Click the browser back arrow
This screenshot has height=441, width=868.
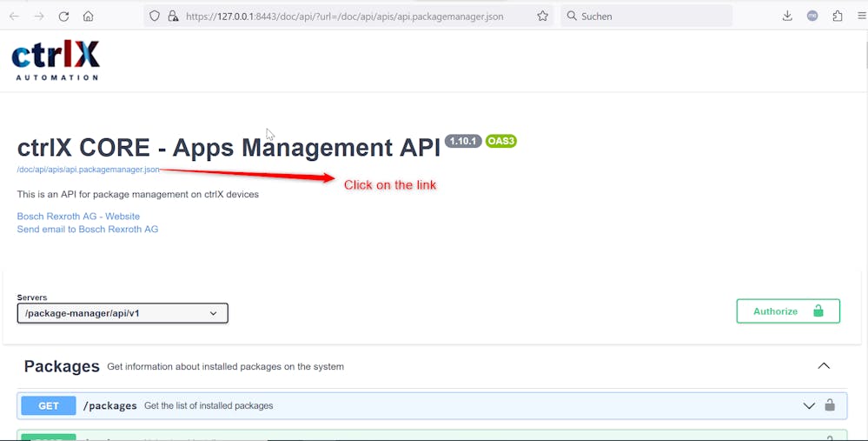15,17
